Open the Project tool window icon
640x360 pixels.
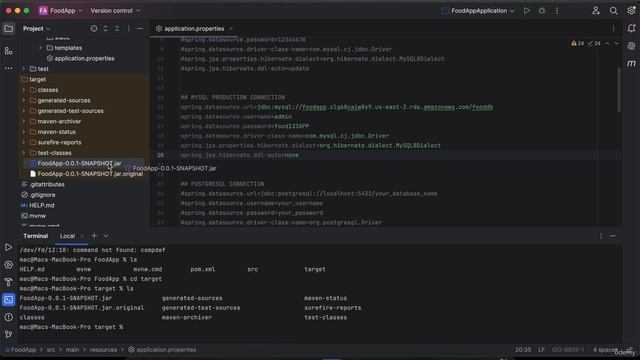pos(8,29)
